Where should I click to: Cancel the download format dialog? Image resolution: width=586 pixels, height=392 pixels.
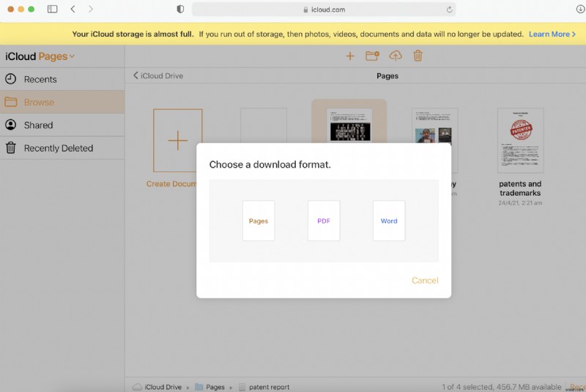[x=425, y=281]
